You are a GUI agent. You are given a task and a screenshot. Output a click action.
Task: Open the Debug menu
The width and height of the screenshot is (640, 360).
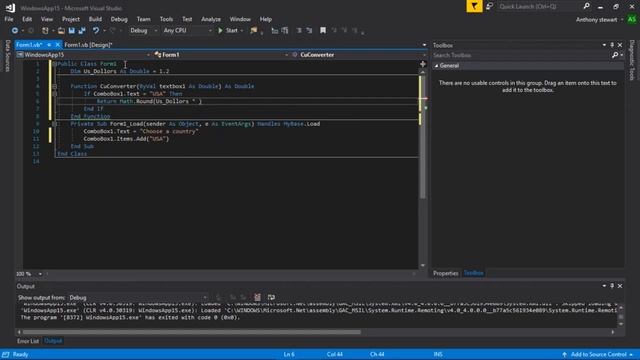tap(119, 19)
